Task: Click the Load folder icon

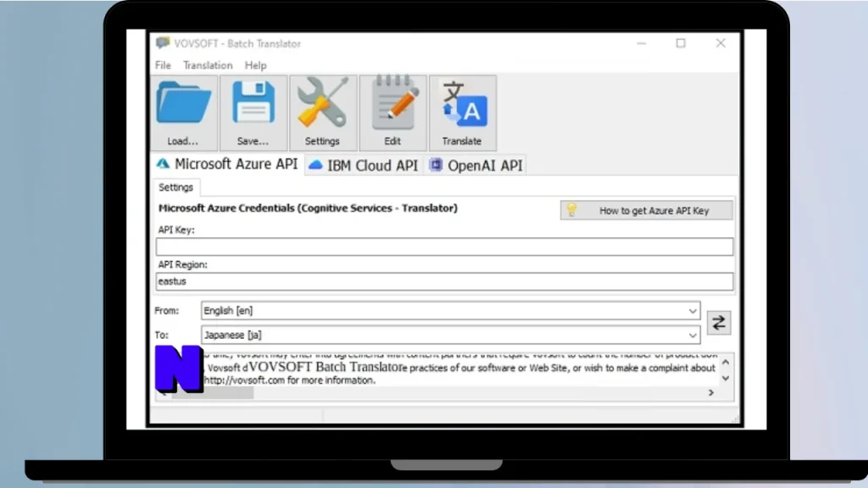Action: pyautogui.click(x=183, y=103)
